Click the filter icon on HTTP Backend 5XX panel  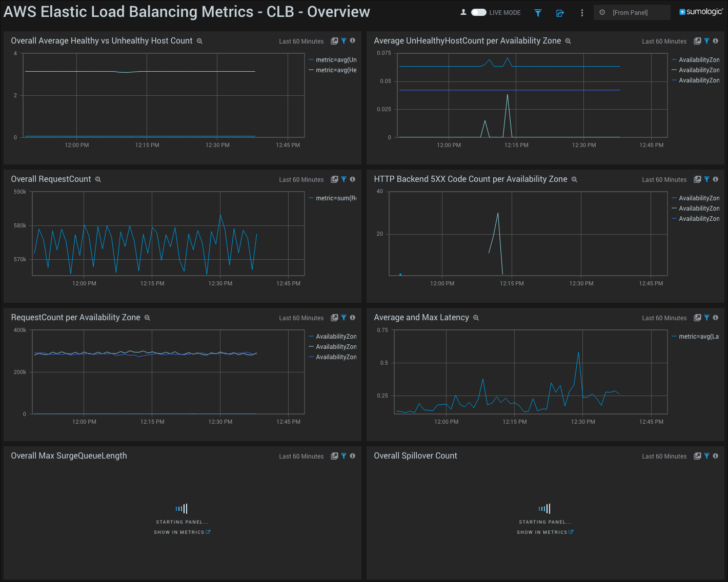coord(706,179)
